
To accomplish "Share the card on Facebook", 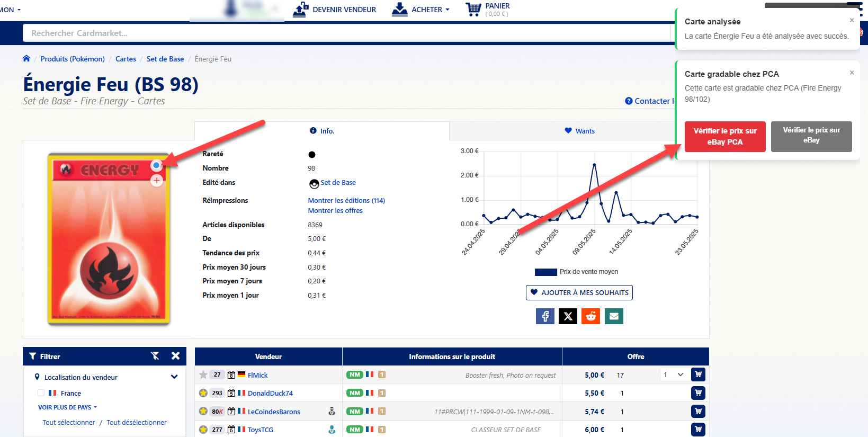I will 545,316.
